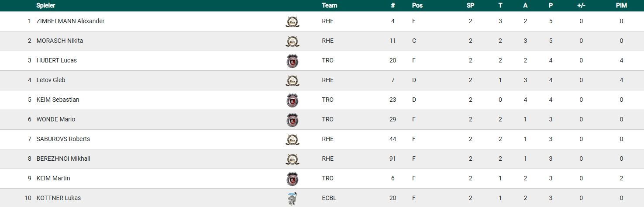
Task: Click TRO team logo beside HUBERT Lucas
Action: pos(292,61)
